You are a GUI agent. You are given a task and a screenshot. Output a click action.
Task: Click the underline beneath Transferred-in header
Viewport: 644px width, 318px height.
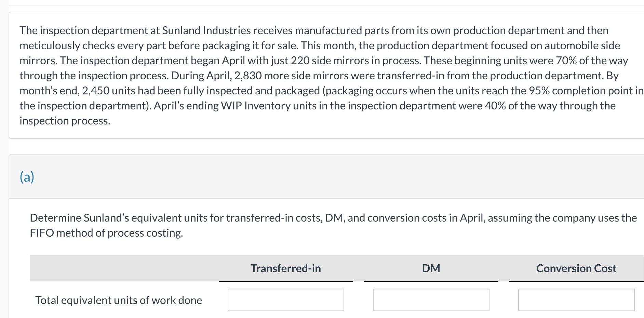(x=286, y=281)
